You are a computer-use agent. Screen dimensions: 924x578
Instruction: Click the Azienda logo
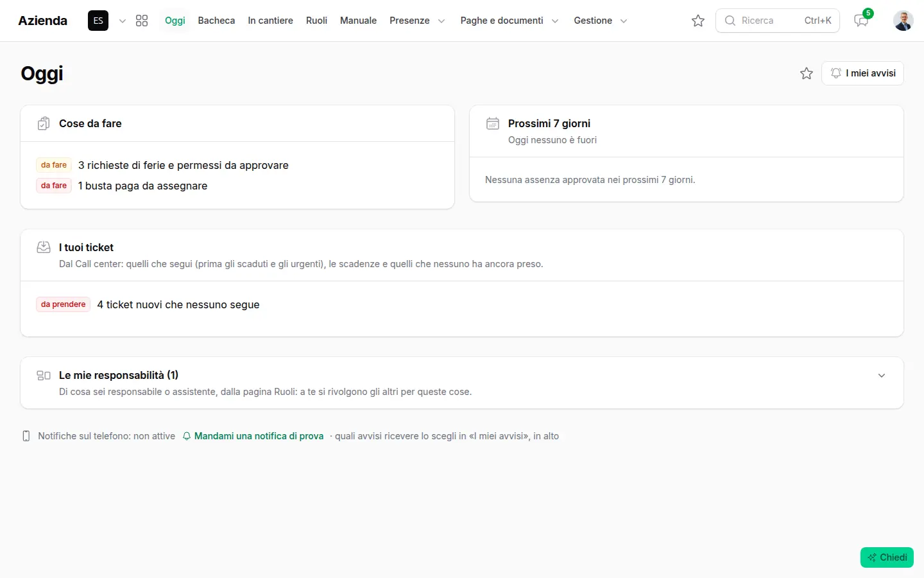(x=43, y=21)
